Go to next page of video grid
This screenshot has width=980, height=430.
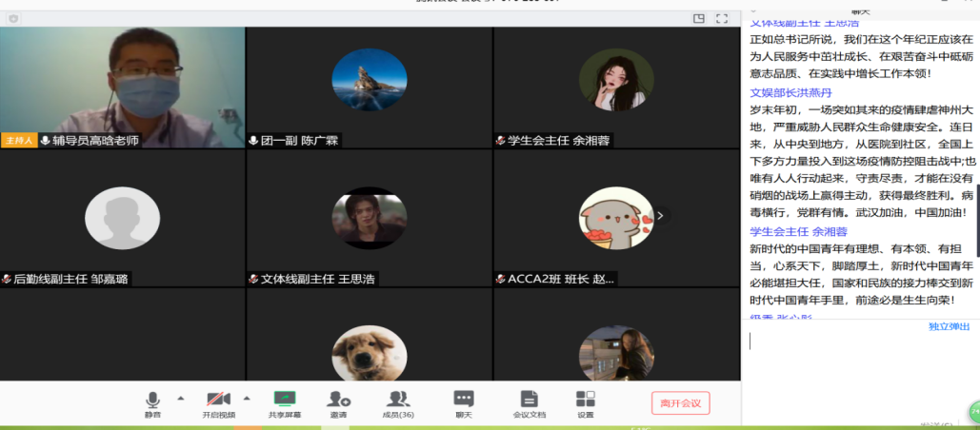[x=660, y=215]
